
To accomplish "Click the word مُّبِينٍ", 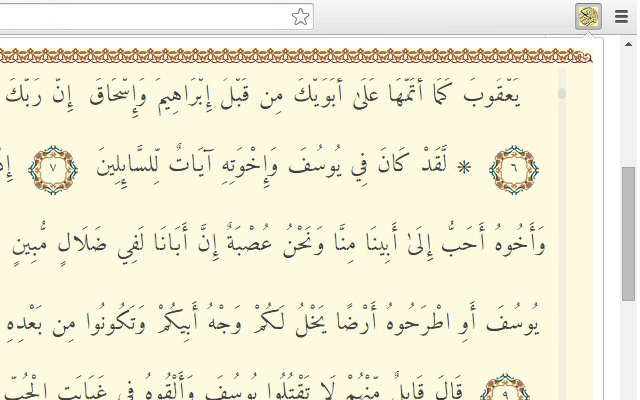I will click(30, 243).
